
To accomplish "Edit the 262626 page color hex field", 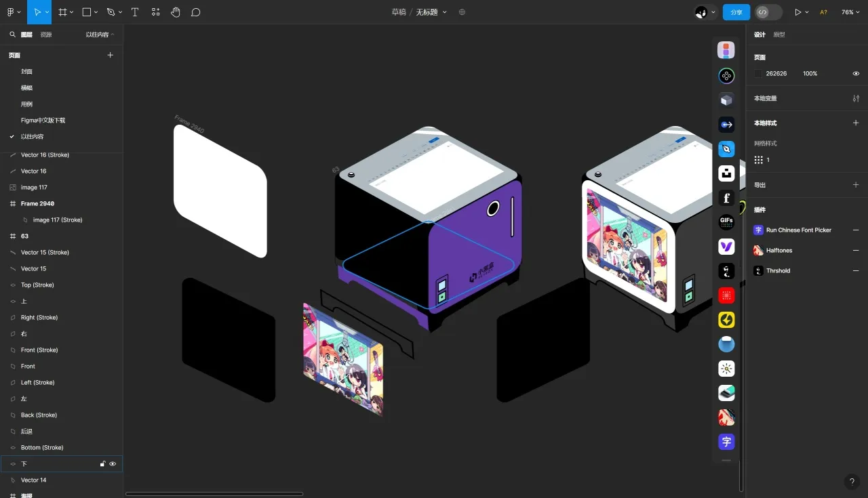I will click(x=776, y=73).
